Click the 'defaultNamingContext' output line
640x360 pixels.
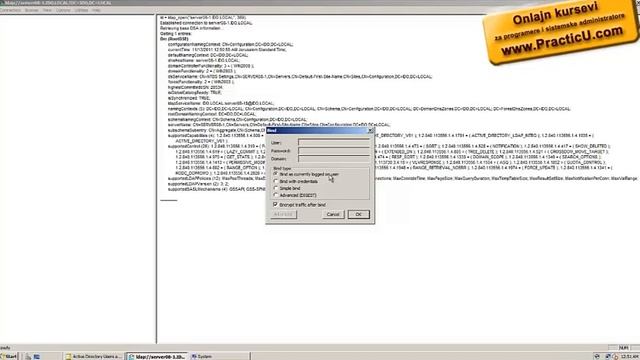click(208, 55)
